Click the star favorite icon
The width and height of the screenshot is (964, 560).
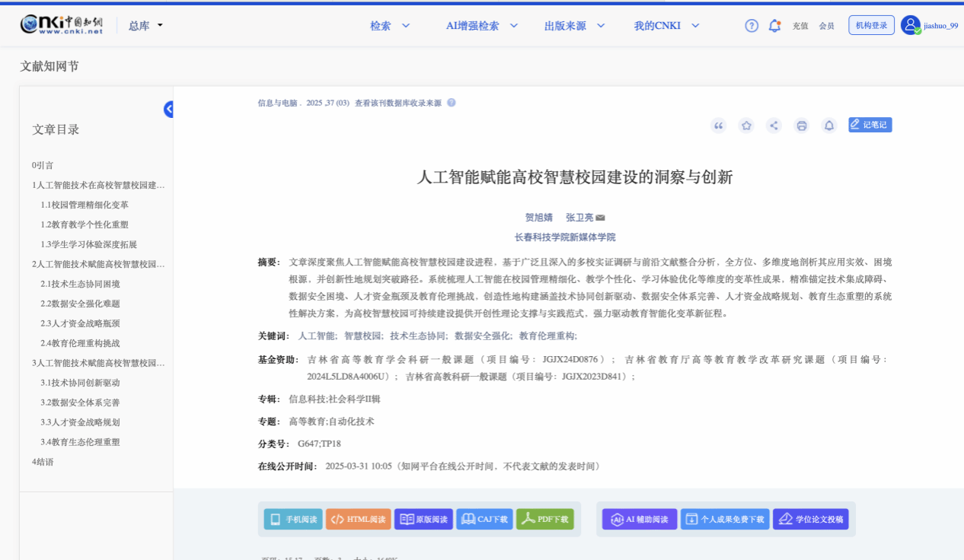746,126
